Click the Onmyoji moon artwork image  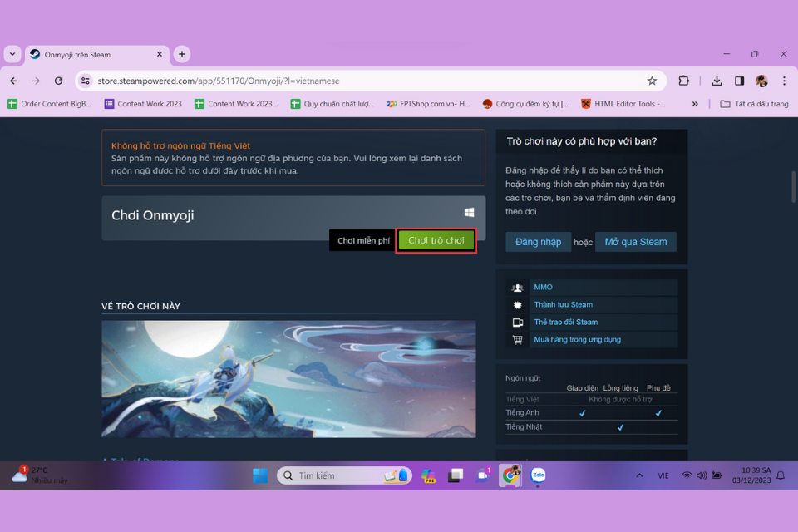(288, 379)
